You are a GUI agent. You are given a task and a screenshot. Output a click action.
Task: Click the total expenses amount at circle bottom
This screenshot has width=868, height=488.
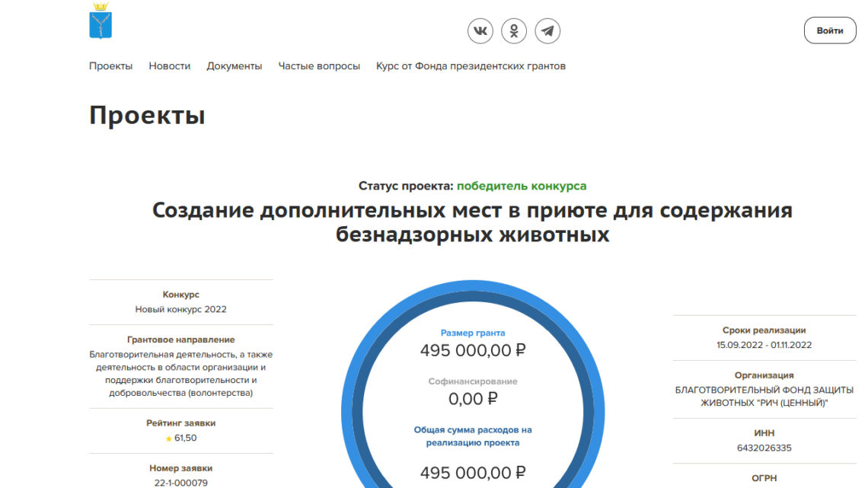pyautogui.click(x=473, y=473)
